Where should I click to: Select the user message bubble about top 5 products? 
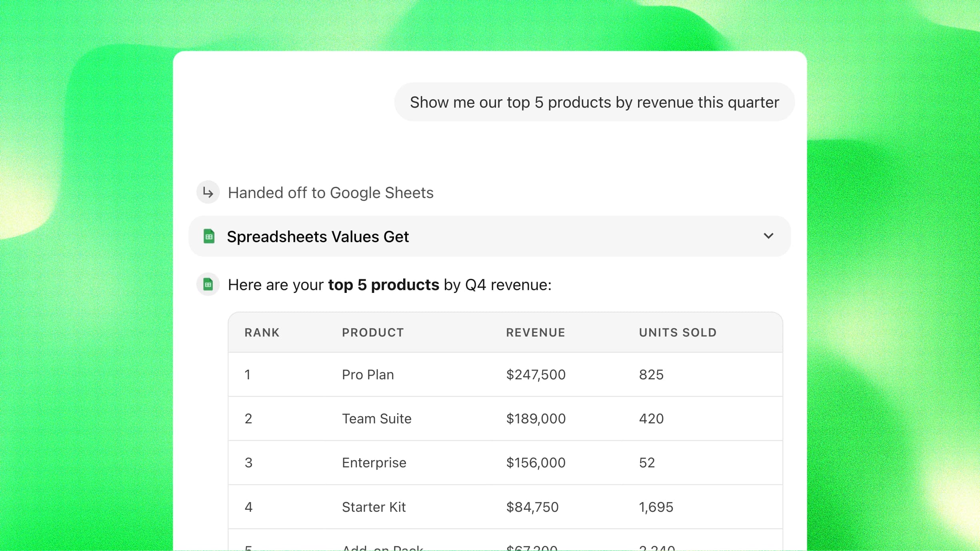click(594, 102)
